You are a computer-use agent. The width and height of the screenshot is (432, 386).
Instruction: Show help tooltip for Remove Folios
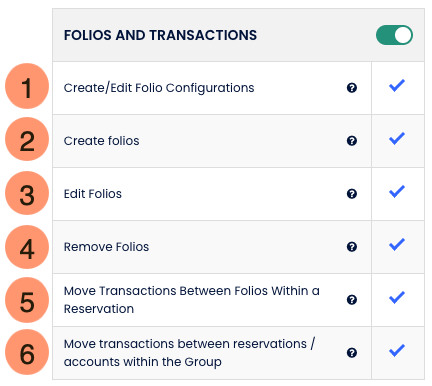click(352, 247)
